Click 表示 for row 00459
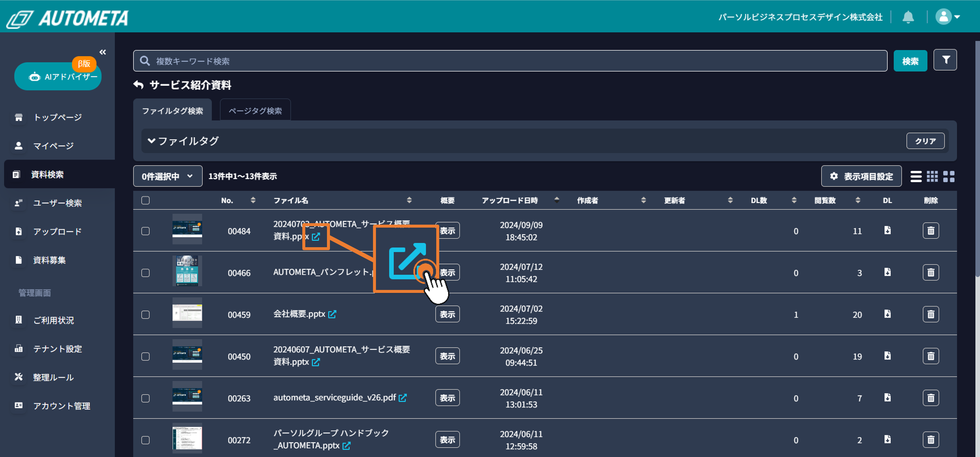The width and height of the screenshot is (980, 457). (448, 315)
